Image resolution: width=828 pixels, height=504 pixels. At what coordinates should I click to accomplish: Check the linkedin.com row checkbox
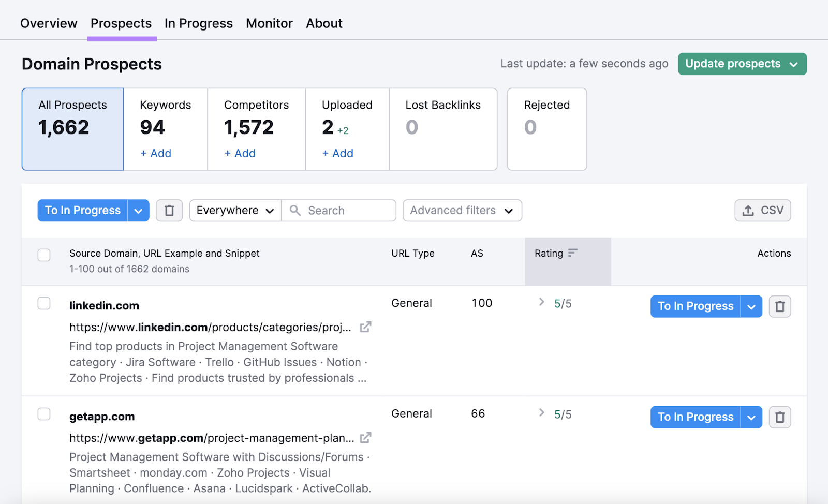(44, 303)
